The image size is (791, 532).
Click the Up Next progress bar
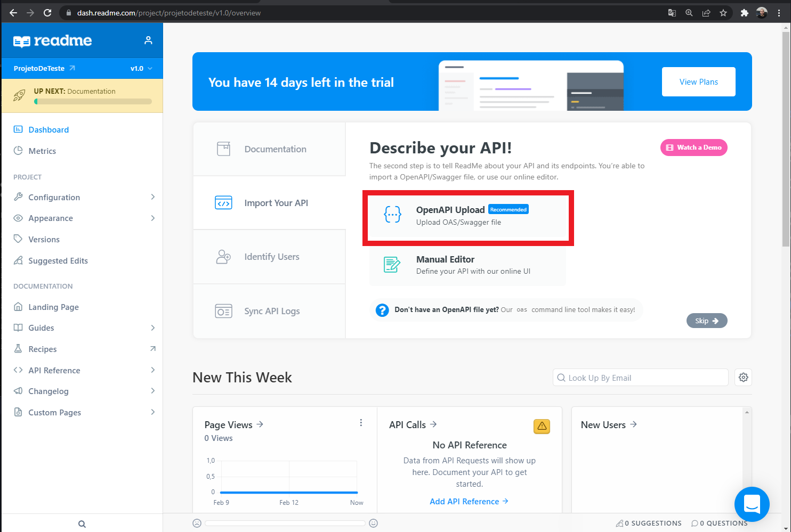pos(93,101)
